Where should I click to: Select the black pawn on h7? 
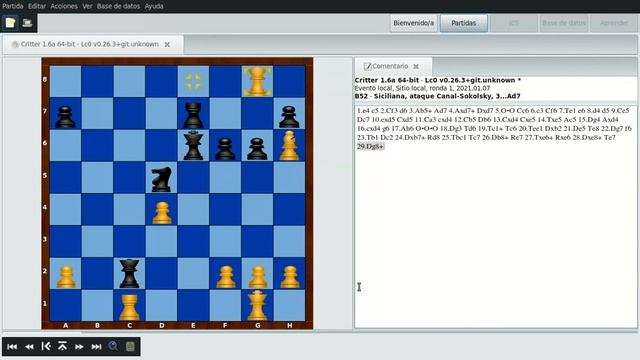[x=289, y=117]
